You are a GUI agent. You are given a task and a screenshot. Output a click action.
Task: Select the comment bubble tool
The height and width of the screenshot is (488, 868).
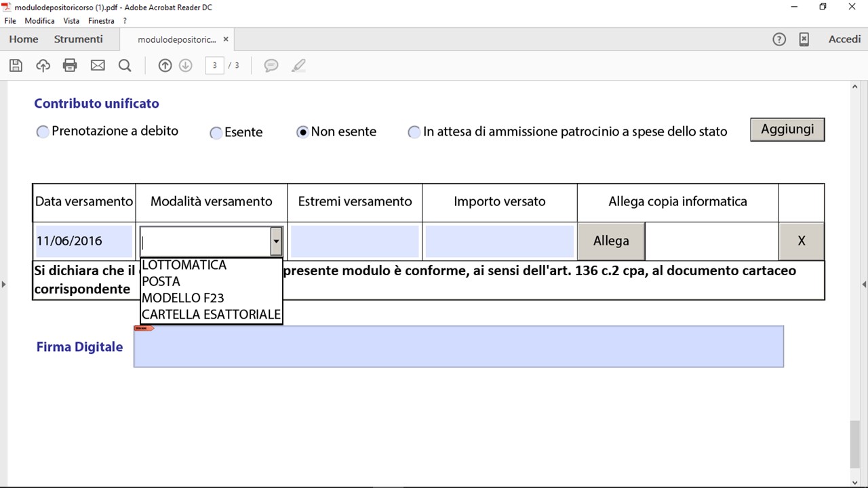coord(271,66)
